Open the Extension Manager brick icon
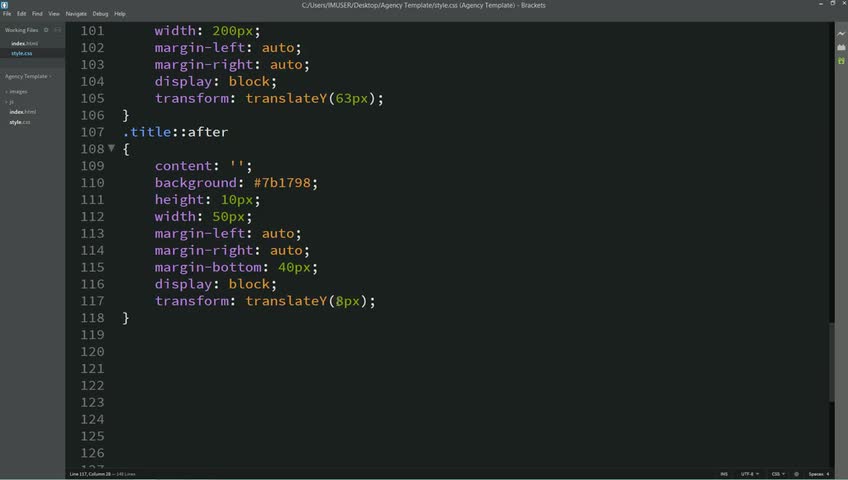The image size is (848, 480). point(841,48)
